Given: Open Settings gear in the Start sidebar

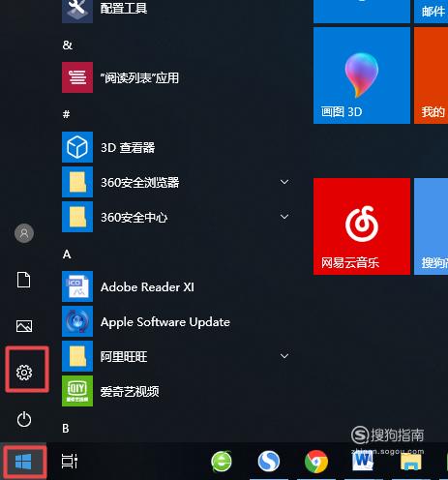Looking at the screenshot, I should pos(24,373).
